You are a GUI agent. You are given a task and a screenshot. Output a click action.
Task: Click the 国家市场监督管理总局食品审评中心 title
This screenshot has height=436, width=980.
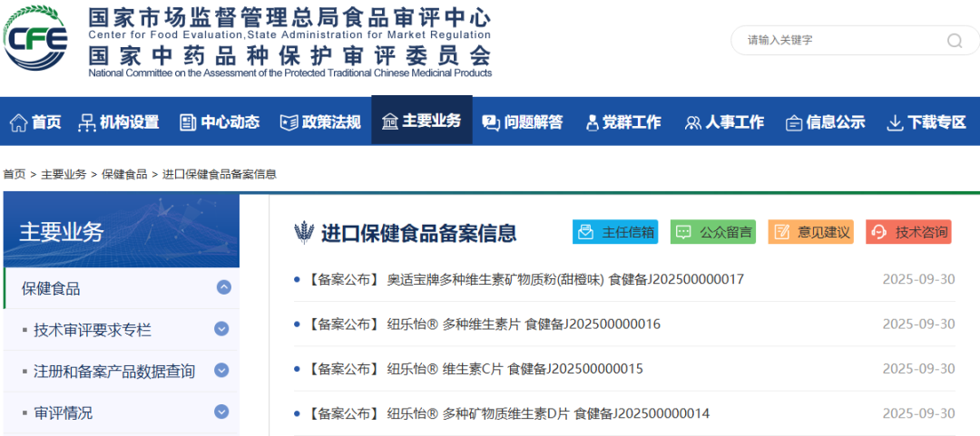pyautogui.click(x=289, y=17)
